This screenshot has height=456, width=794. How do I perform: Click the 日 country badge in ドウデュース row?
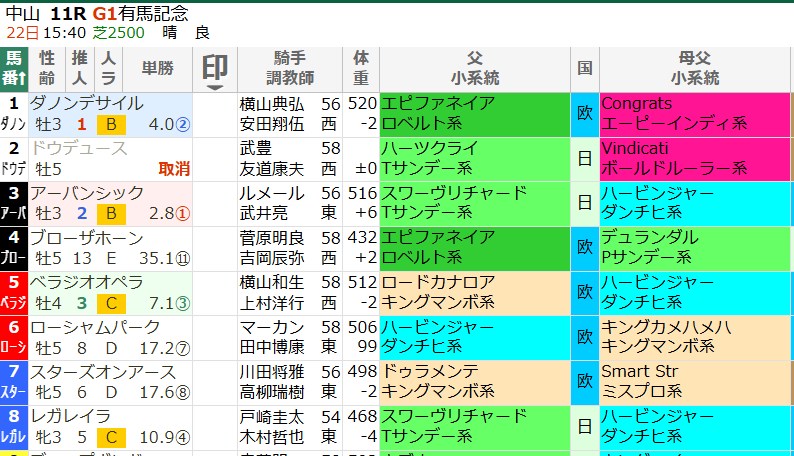click(x=584, y=158)
